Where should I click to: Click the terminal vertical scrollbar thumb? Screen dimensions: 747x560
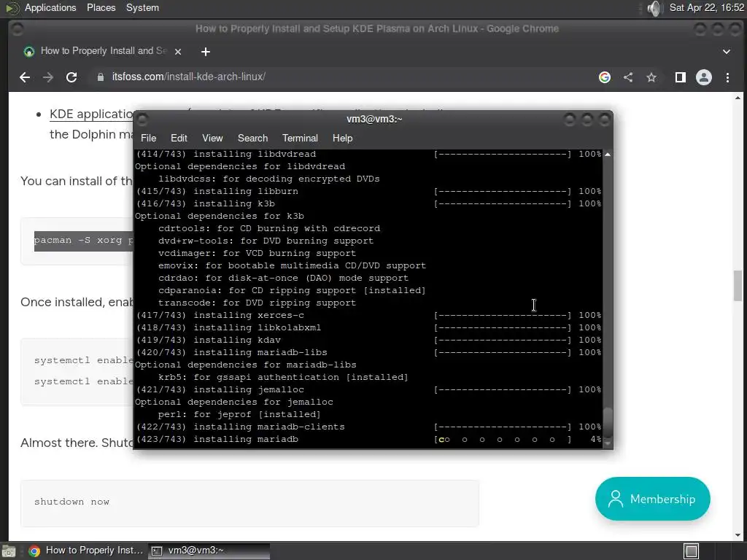click(x=608, y=423)
